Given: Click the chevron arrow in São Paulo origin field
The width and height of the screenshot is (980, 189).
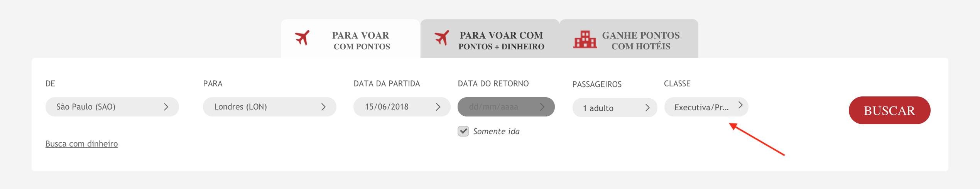Looking at the screenshot, I should [166, 107].
